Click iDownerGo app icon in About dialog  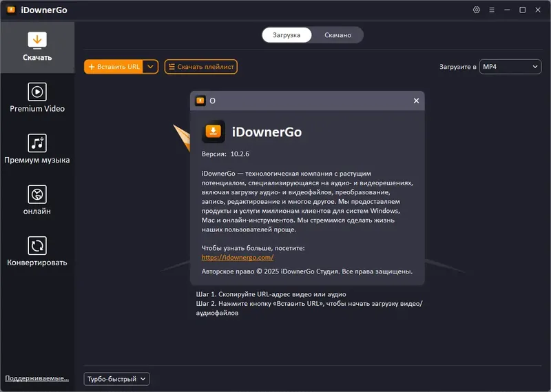pyautogui.click(x=214, y=132)
